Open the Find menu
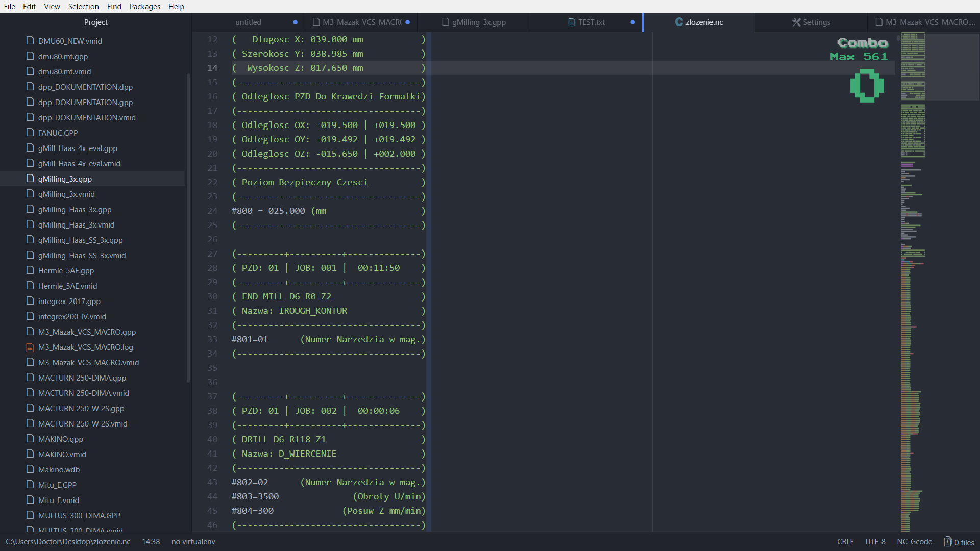 [113, 6]
